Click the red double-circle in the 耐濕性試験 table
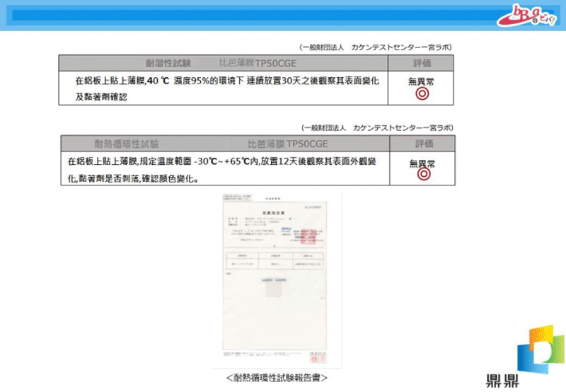 tap(422, 93)
